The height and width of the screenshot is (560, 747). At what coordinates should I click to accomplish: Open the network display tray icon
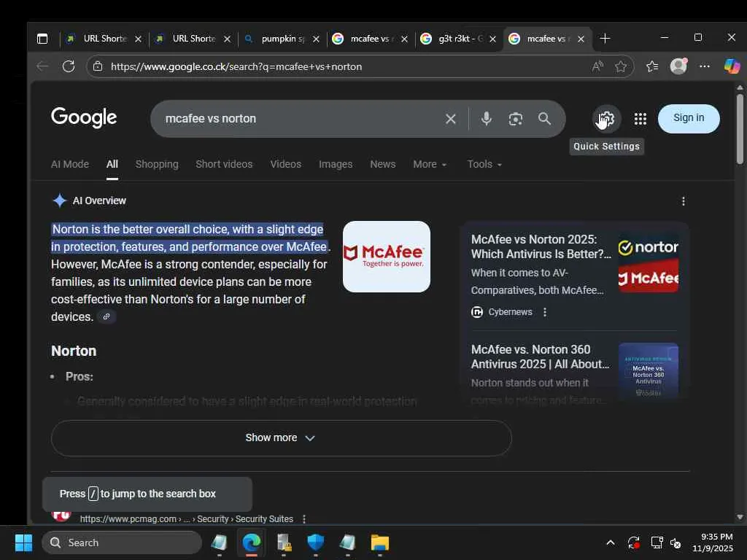point(657,542)
